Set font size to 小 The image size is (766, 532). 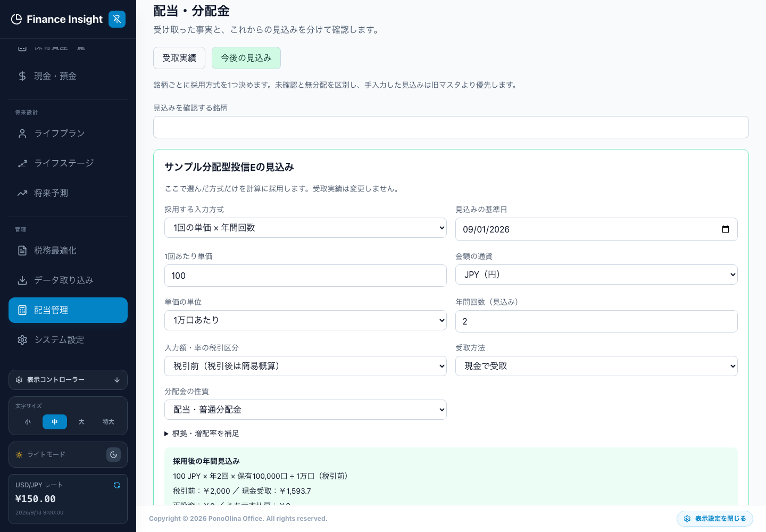coord(28,422)
